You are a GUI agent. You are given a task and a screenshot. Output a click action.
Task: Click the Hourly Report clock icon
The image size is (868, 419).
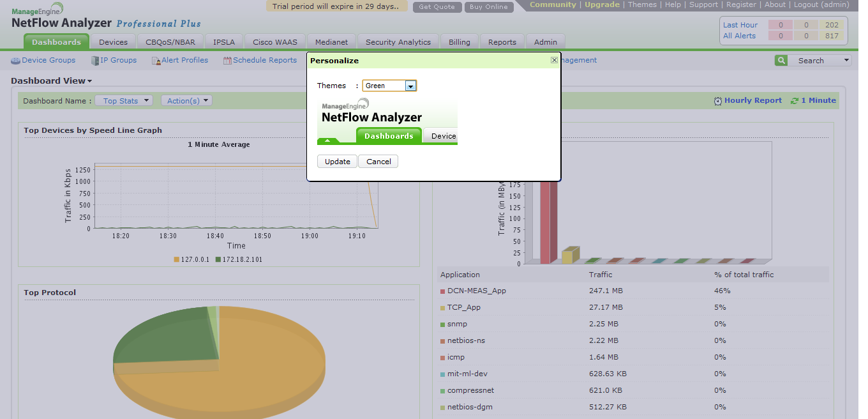[x=718, y=101]
